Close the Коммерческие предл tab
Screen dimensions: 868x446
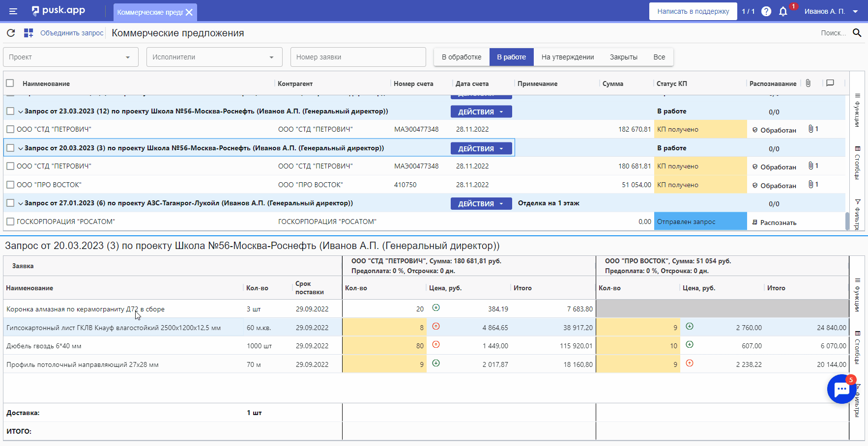click(x=189, y=12)
